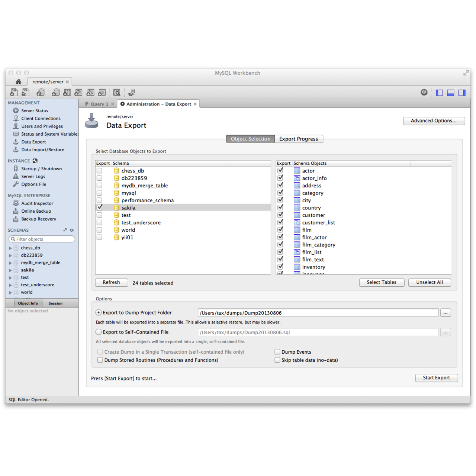Uncheck the actor table export checkbox
Screen dimensions: 476x476
[x=280, y=170]
